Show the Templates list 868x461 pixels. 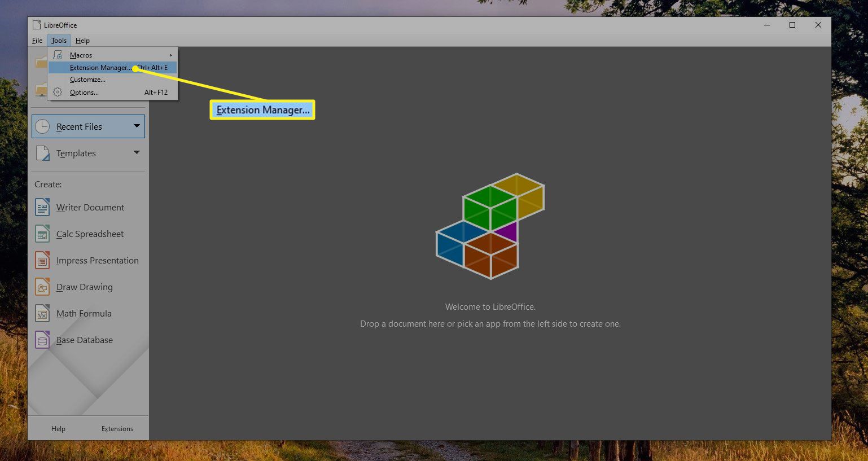click(x=88, y=153)
